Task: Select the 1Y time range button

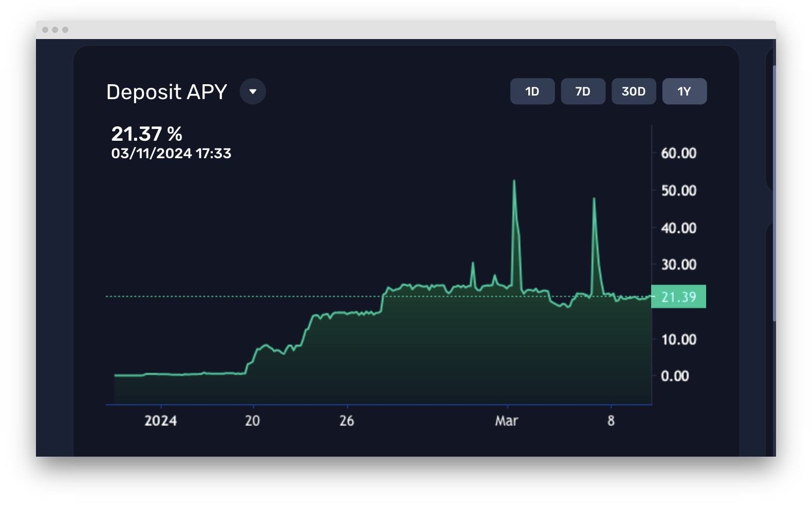Action: [x=684, y=91]
